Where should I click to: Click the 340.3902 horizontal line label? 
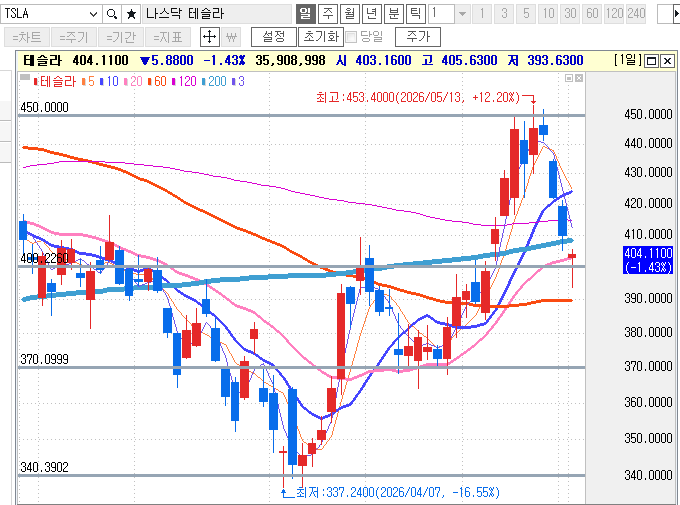coord(45,467)
